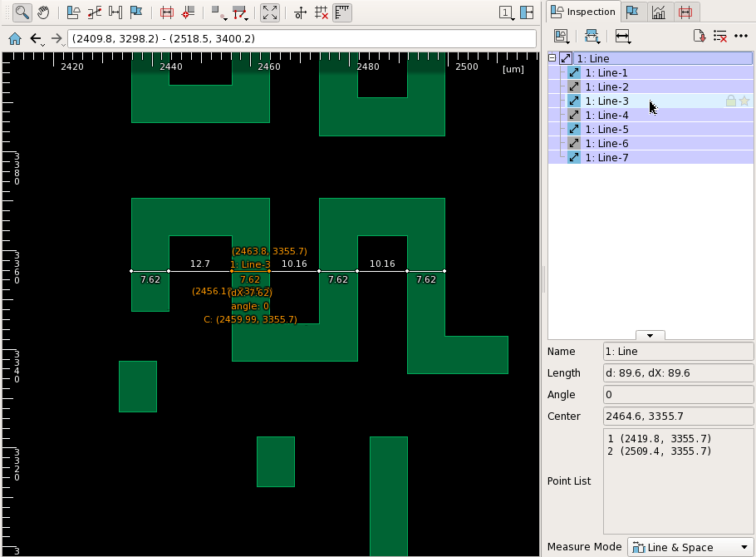Open the red path editing dropdown icon
This screenshot has height=557, width=756.
click(241, 13)
